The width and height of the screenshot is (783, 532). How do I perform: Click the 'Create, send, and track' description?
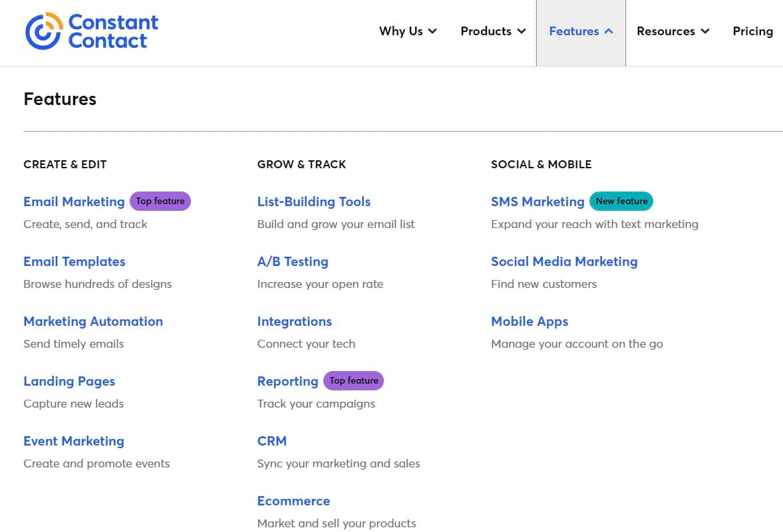point(85,224)
